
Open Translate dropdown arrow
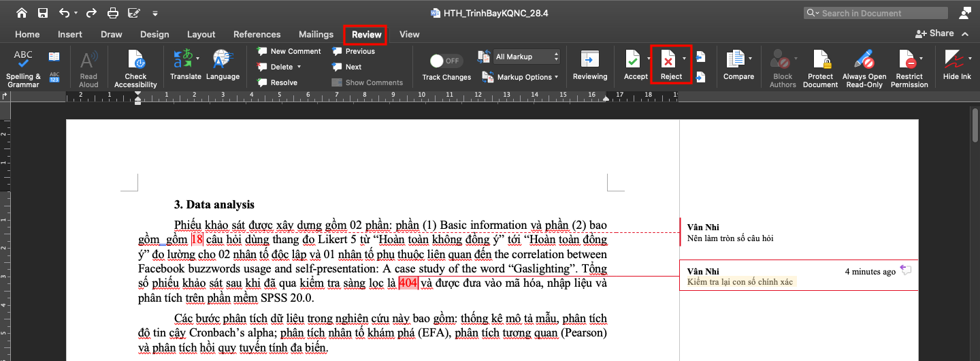[198, 59]
